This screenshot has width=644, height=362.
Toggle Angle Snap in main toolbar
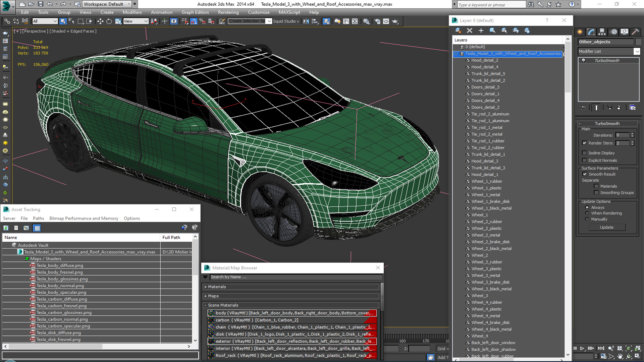click(x=194, y=21)
